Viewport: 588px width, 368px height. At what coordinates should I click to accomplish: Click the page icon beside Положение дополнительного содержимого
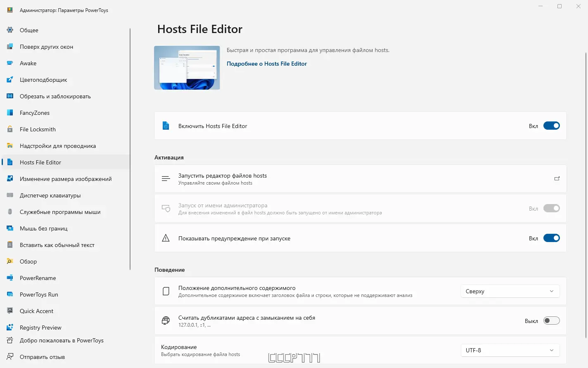click(166, 291)
